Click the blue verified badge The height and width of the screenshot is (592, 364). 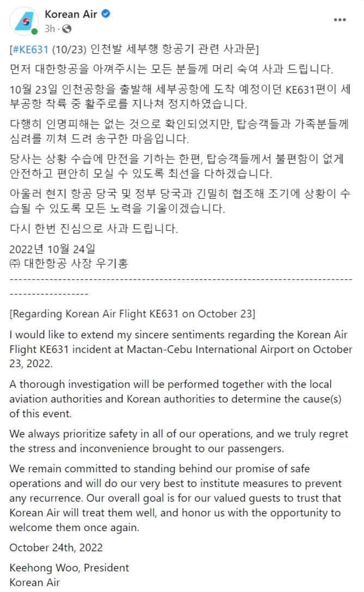click(106, 14)
